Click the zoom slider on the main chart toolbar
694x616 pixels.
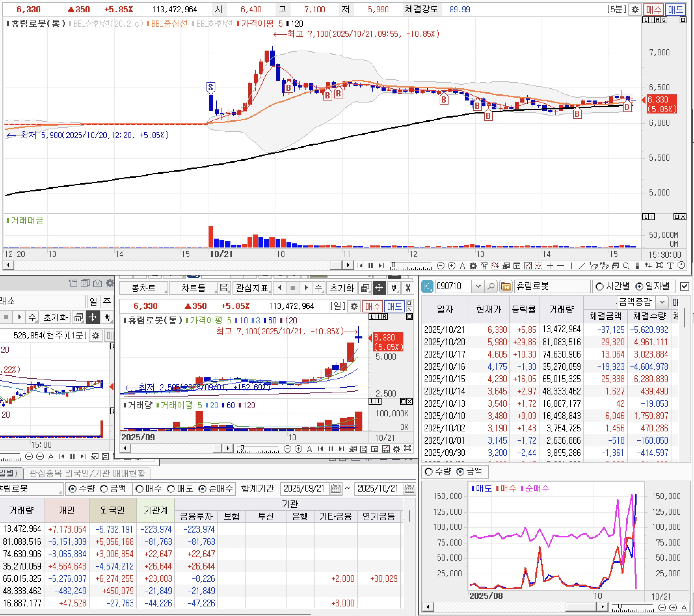pyautogui.click(x=394, y=266)
